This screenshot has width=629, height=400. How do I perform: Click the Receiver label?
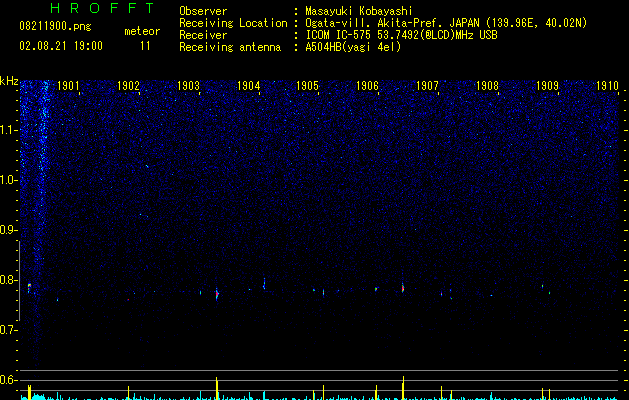click(x=203, y=35)
